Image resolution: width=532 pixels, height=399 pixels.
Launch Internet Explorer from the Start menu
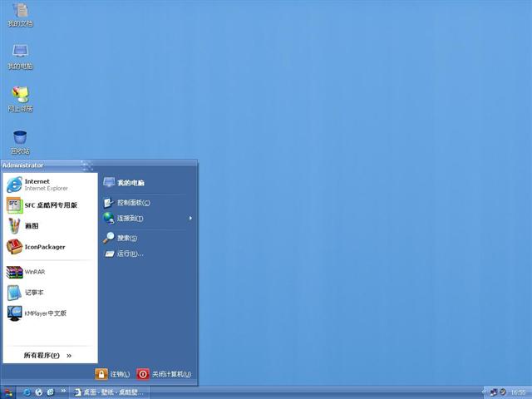[50, 185]
